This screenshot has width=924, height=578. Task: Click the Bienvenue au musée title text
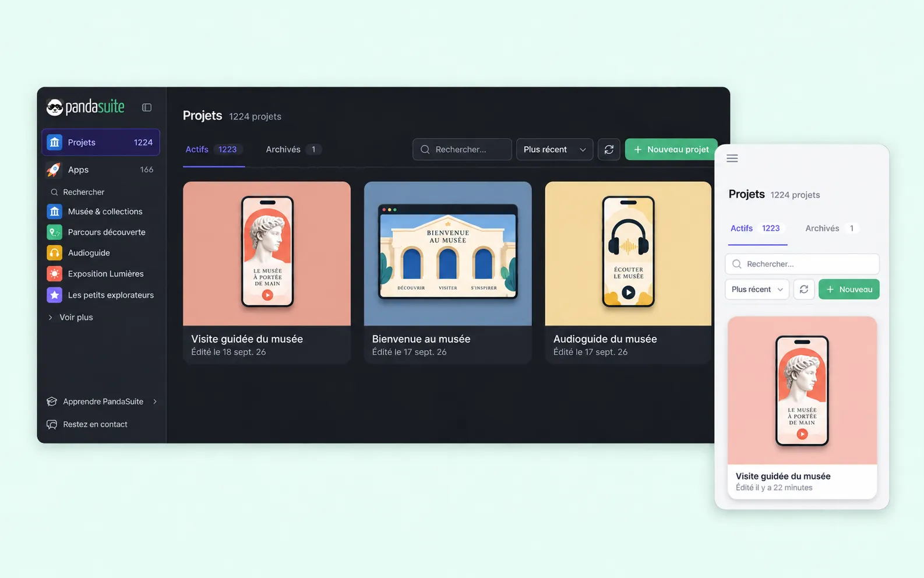coord(421,339)
